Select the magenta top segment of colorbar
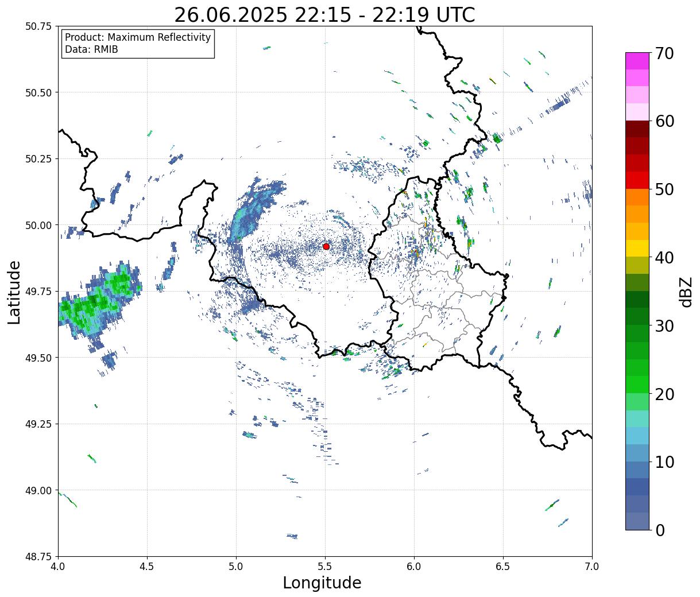This screenshot has width=700, height=597. [x=637, y=61]
